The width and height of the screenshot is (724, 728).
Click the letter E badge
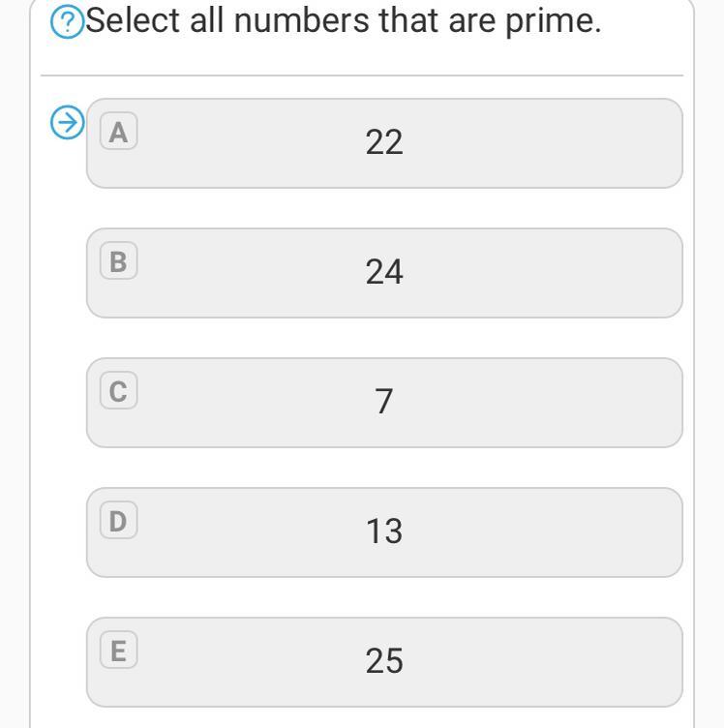click(x=118, y=651)
